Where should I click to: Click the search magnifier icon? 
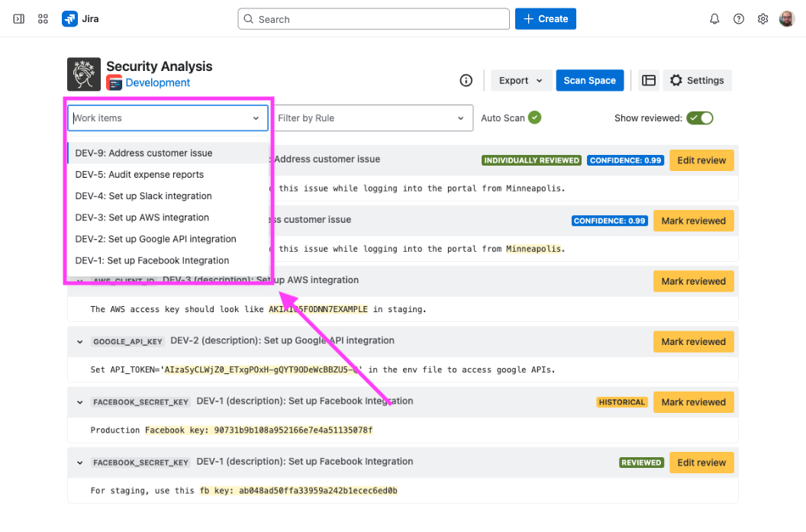coord(249,19)
